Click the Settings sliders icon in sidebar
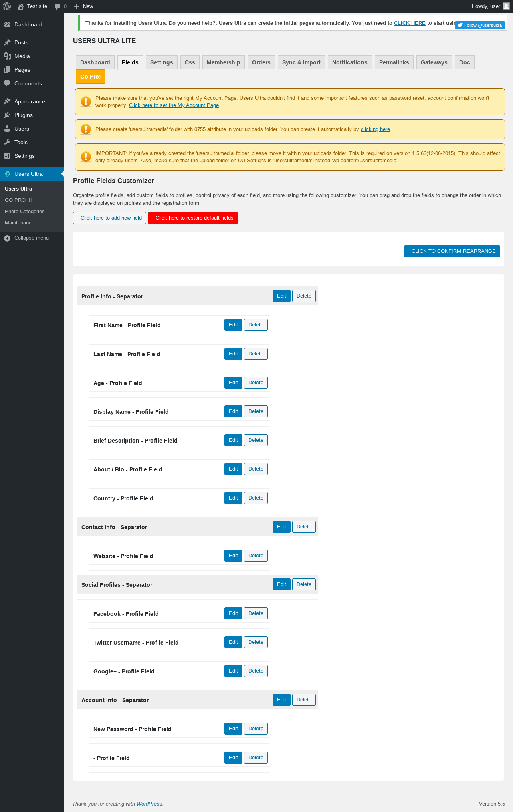 [7, 156]
